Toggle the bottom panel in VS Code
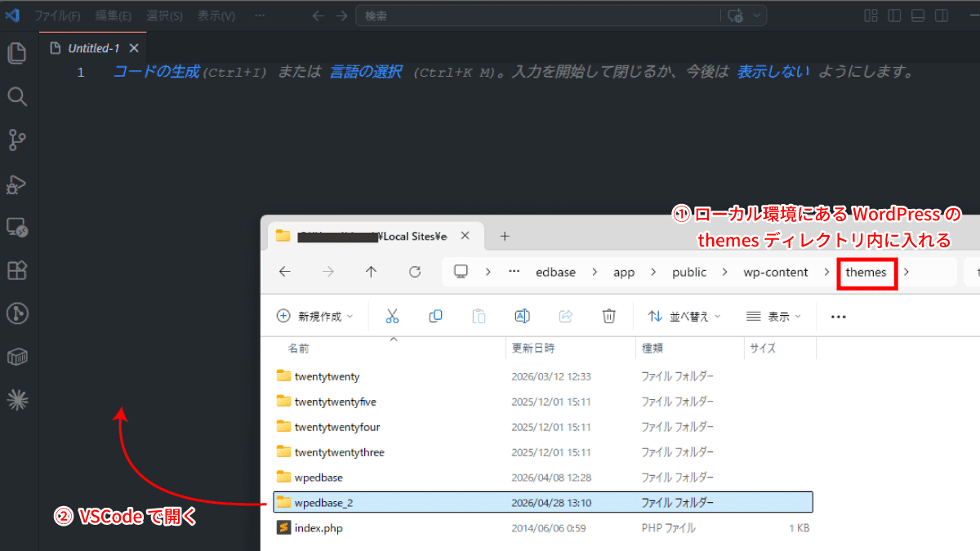This screenshot has height=551, width=980. click(x=918, y=16)
